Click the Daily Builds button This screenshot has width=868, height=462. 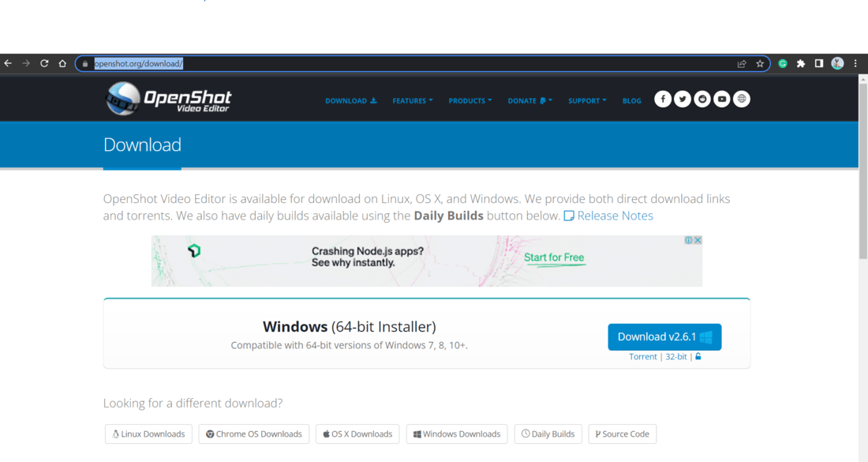548,434
